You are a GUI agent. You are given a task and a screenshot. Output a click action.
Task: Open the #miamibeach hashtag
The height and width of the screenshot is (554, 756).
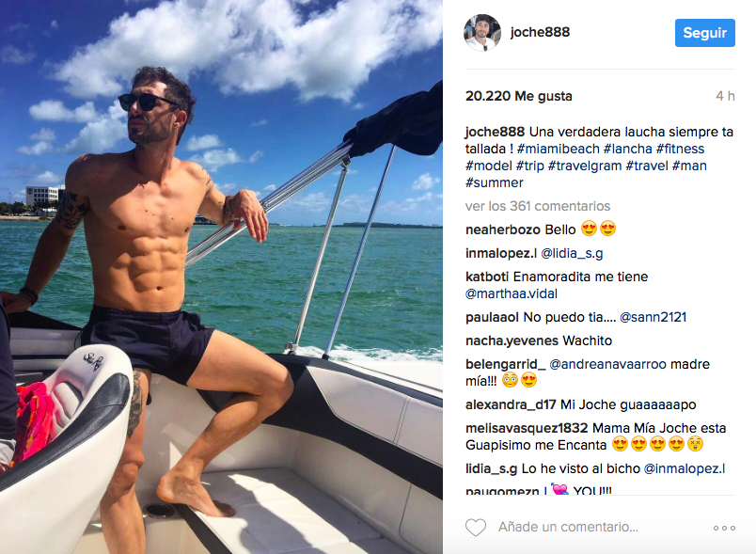[x=558, y=149]
